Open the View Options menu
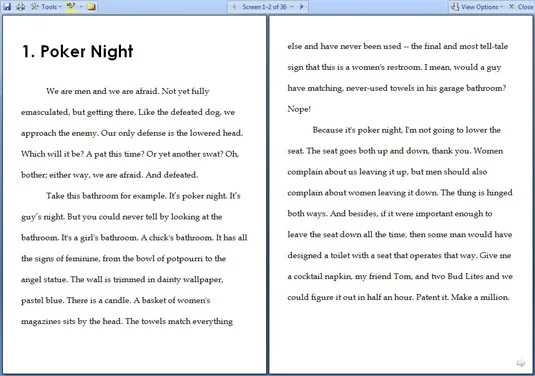The width and height of the screenshot is (535, 376). (476, 6)
